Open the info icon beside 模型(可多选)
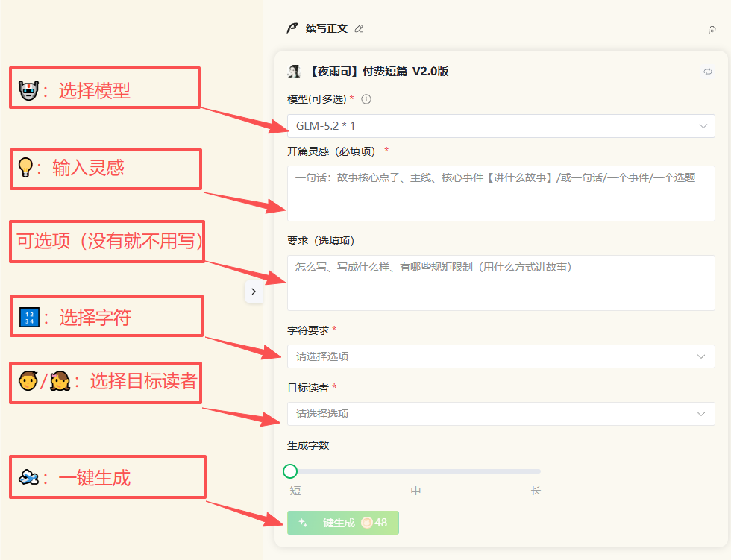The height and width of the screenshot is (560, 731). (366, 99)
